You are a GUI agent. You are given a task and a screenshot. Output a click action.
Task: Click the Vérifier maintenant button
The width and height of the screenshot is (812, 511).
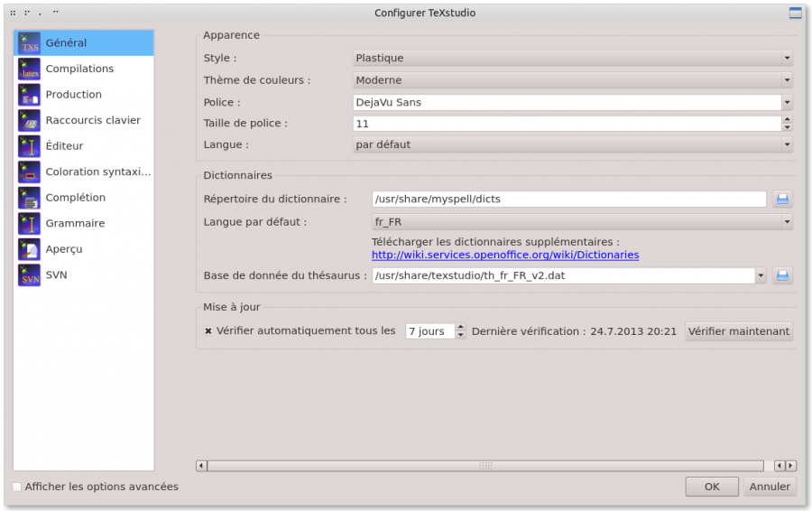click(x=739, y=331)
